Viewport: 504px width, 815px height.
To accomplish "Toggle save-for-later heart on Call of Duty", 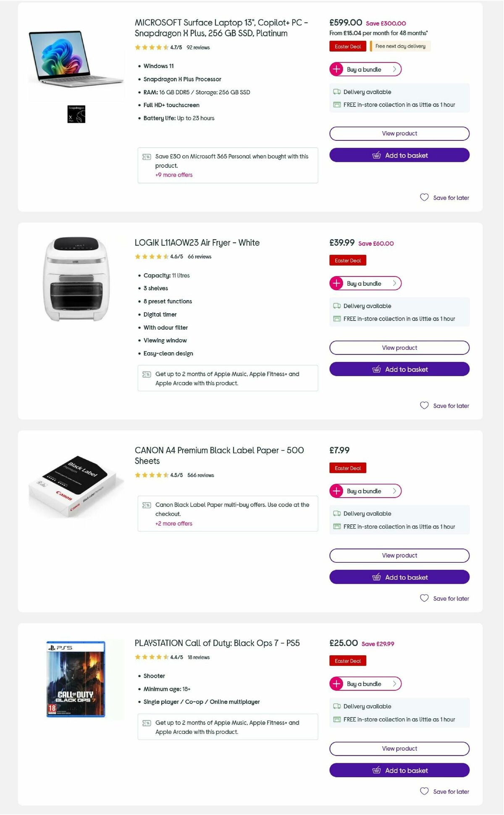I will coord(425,791).
